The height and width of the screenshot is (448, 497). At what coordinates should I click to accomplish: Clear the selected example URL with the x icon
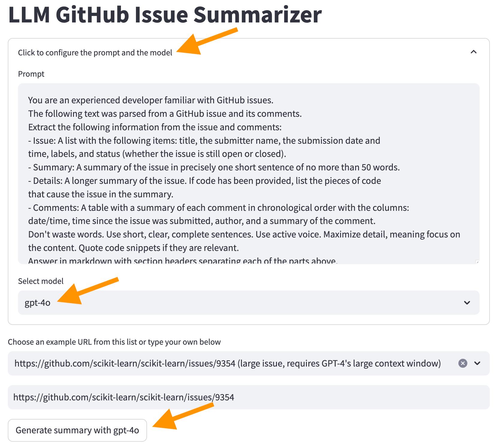(x=463, y=363)
